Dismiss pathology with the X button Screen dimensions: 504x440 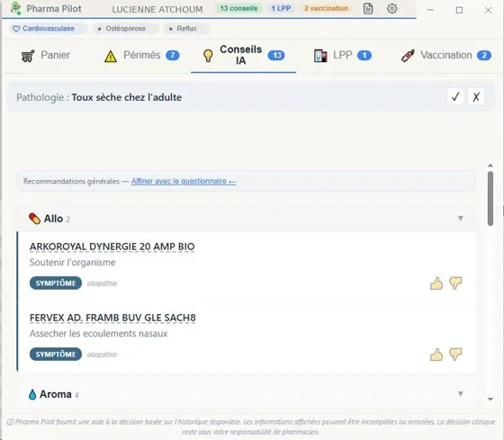point(476,96)
